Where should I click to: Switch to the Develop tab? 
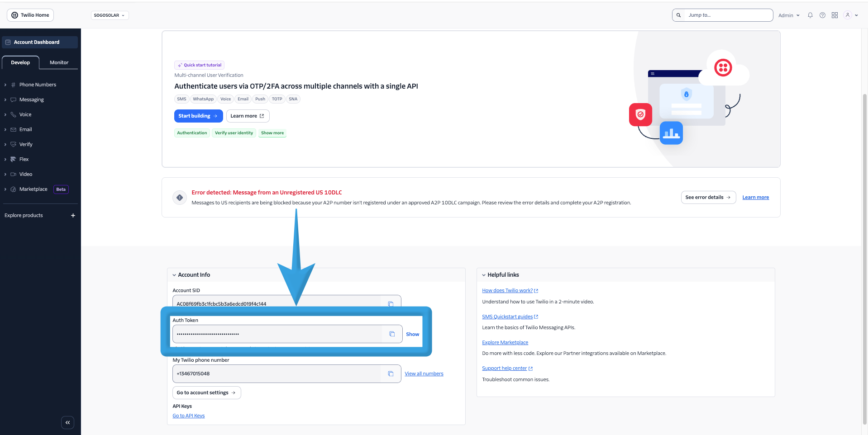(20, 62)
